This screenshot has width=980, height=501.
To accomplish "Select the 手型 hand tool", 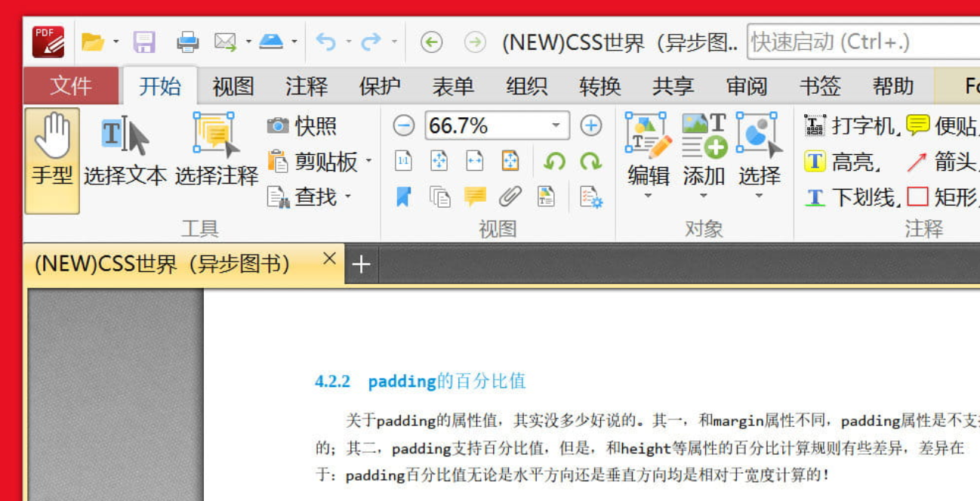I will point(52,160).
